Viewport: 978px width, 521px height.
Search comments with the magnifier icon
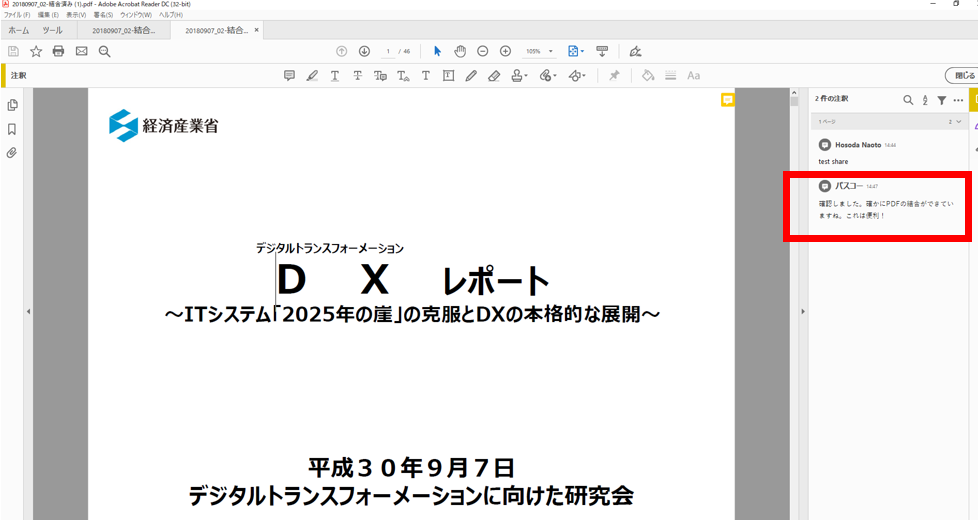point(908,100)
